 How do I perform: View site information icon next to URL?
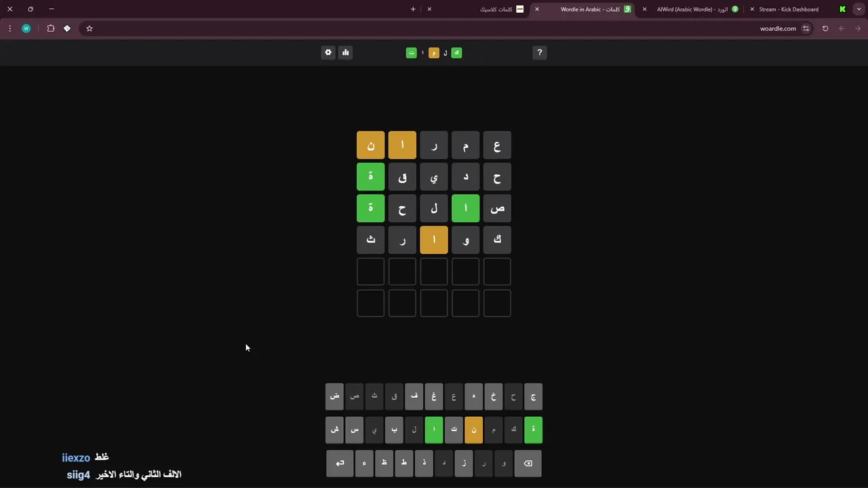pyautogui.click(x=806, y=28)
